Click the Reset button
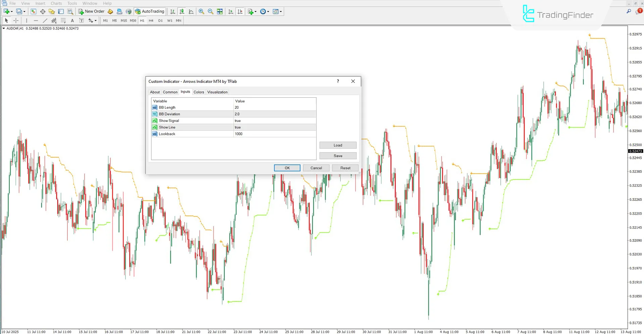This screenshot has width=644, height=334. tap(345, 168)
